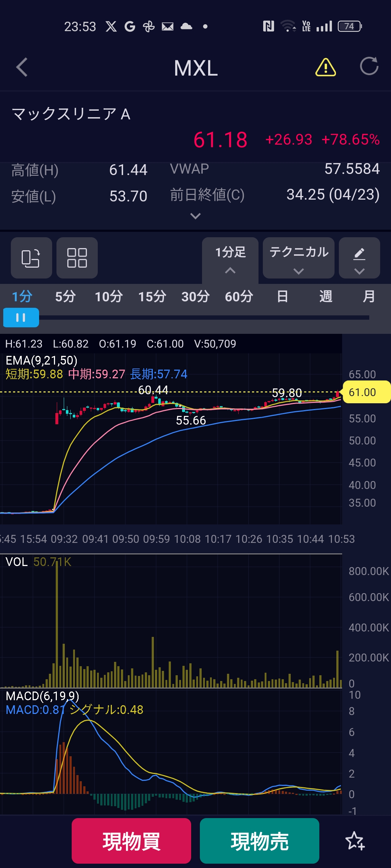Refresh the MXL quote data

click(369, 67)
